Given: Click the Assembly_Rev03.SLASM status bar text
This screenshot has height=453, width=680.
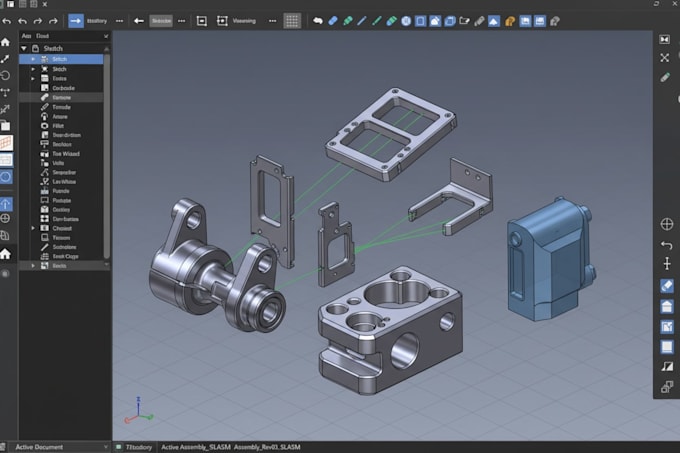Looking at the screenshot, I should (x=267, y=447).
